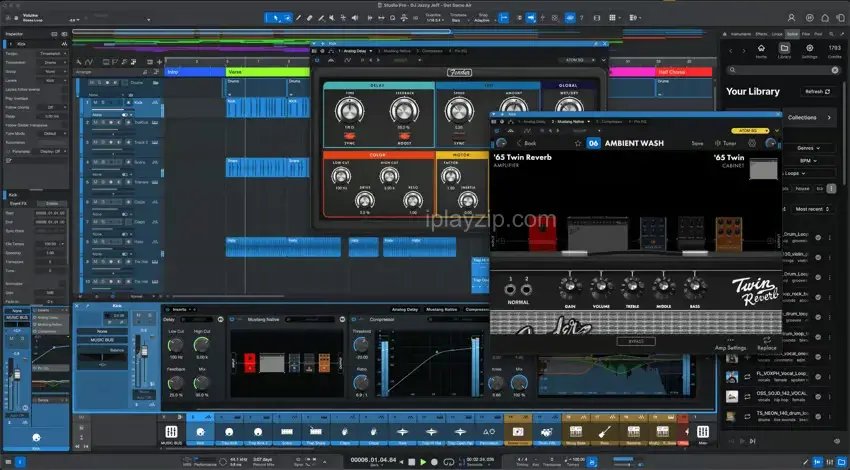
Task: Solo the Kick track
Action: pyautogui.click(x=103, y=102)
